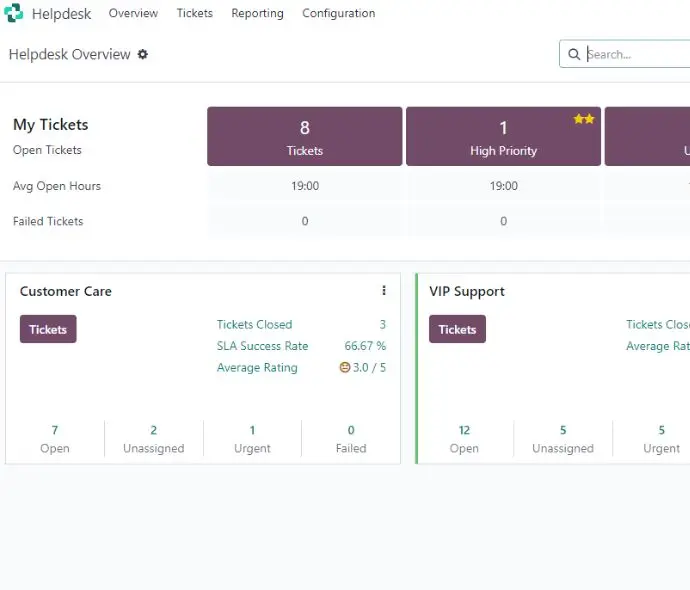Viewport: 690px width, 590px height.
Task: Open Customer Care SLA Success Rate link
Action: (x=262, y=346)
